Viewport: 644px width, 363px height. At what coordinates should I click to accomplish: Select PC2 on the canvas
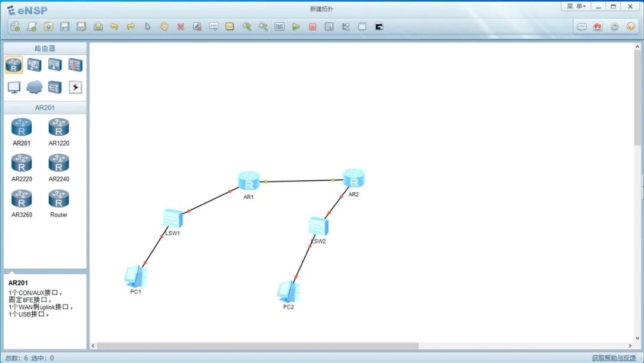tap(289, 292)
